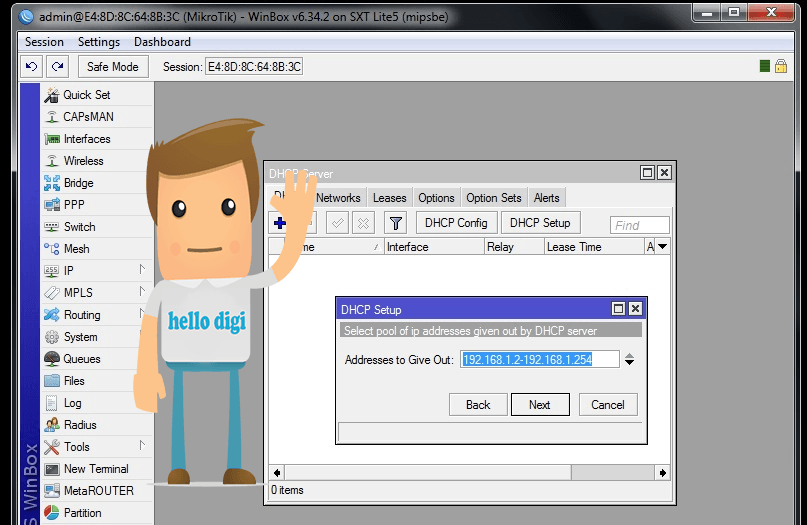Image resolution: width=807 pixels, height=525 pixels.
Task: Click the blue plus Add icon
Action: [x=280, y=223]
